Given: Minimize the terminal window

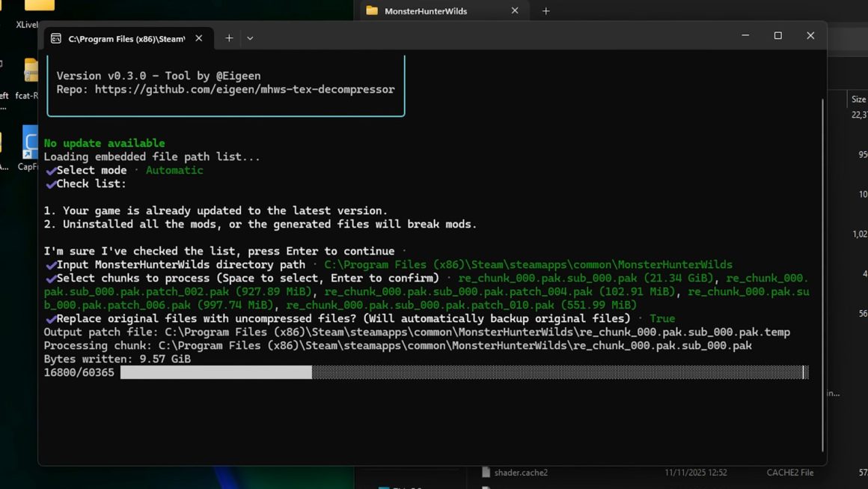Looking at the screenshot, I should point(745,35).
